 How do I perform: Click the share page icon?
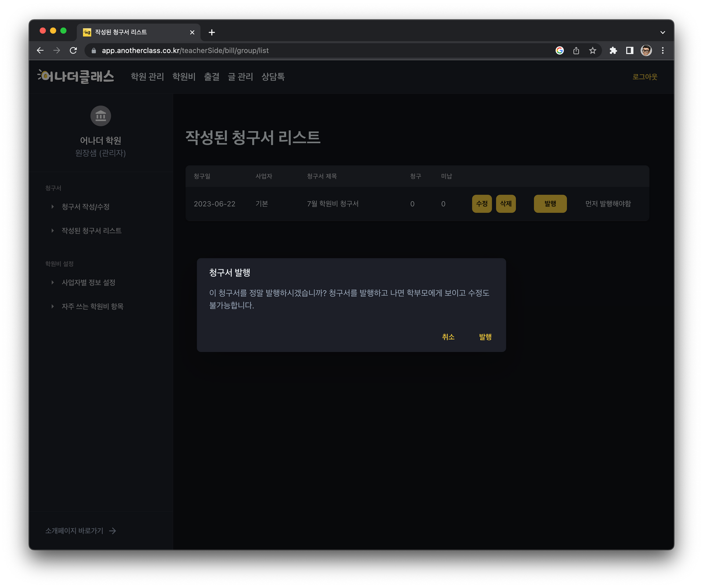click(x=576, y=51)
